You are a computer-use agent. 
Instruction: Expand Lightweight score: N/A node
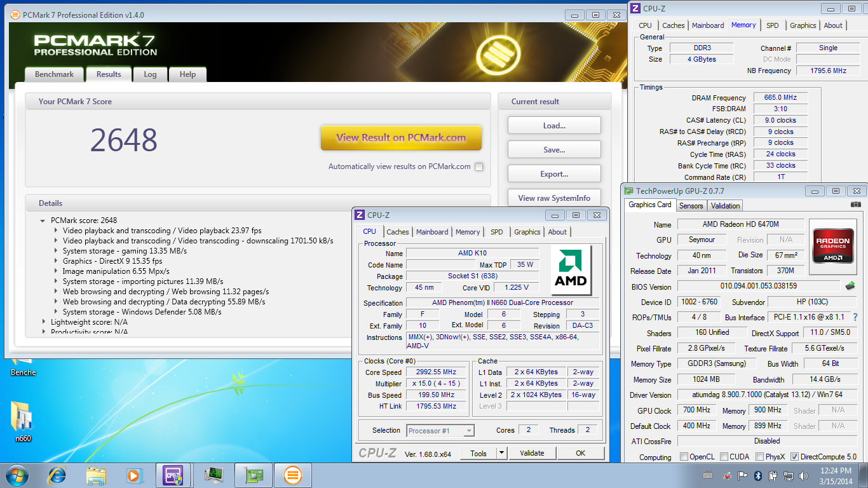(x=43, y=322)
